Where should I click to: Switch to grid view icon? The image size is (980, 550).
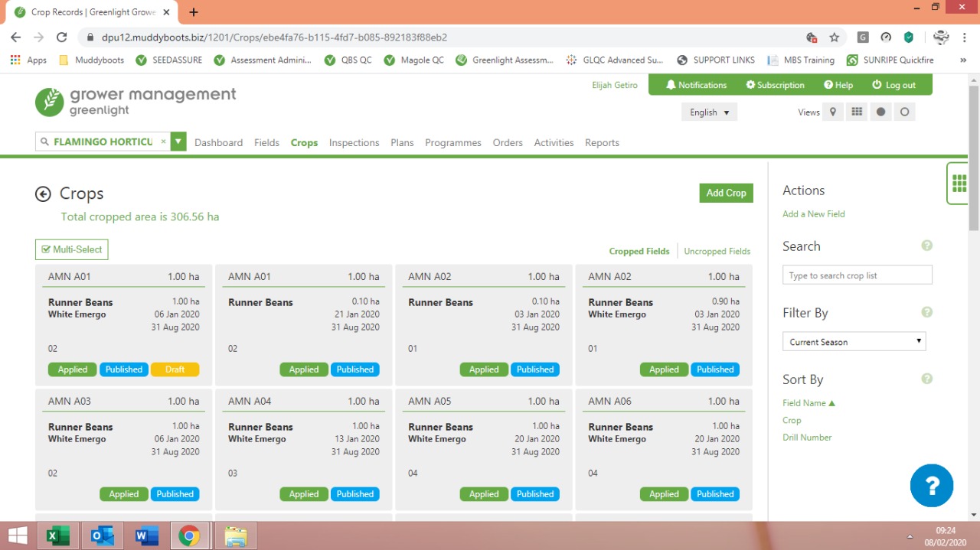click(857, 112)
